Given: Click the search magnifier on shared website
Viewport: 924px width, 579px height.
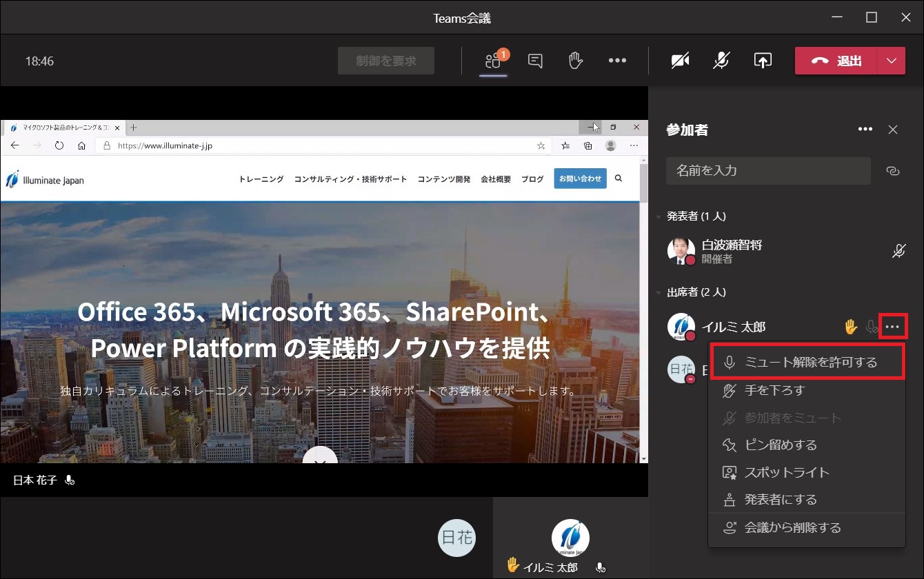Looking at the screenshot, I should (619, 178).
